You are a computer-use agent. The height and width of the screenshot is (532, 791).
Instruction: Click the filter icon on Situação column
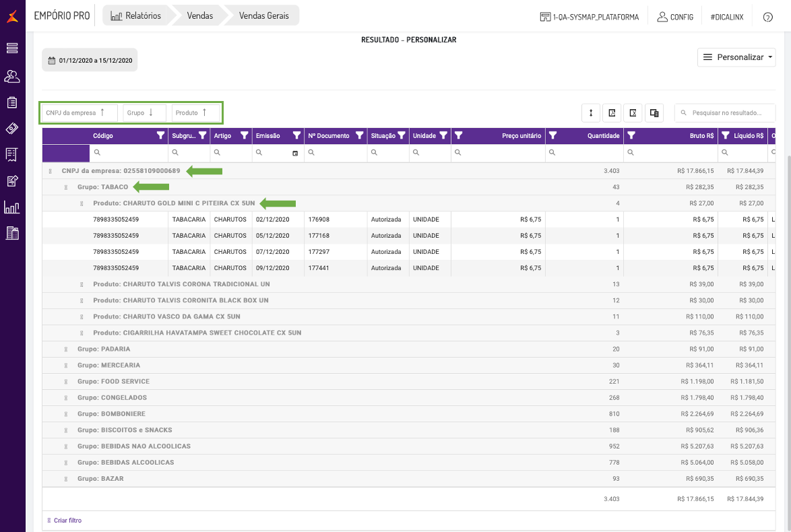(x=401, y=135)
